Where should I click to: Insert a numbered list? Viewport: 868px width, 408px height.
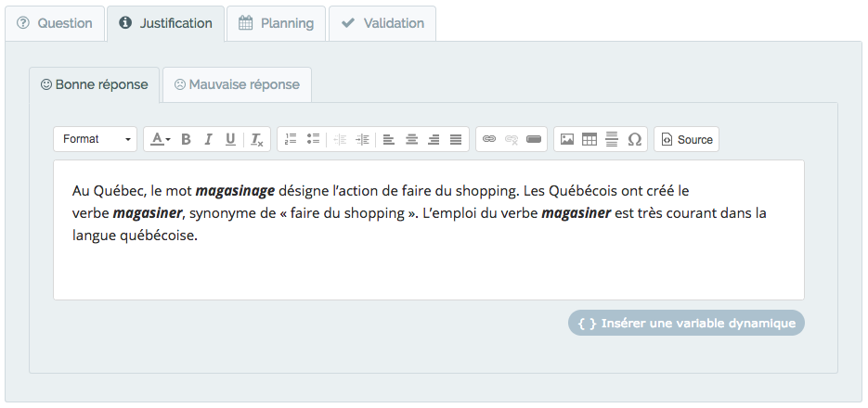[x=291, y=139]
